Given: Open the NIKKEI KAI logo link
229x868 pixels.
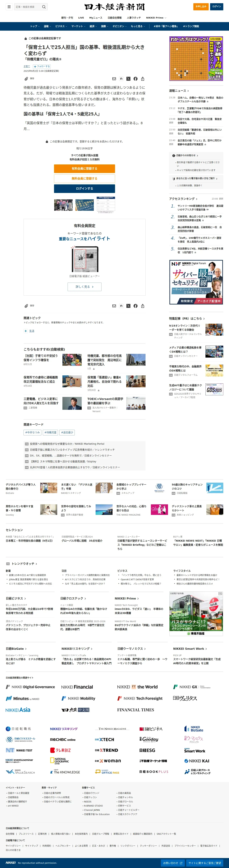Looking at the screenshot, I should pyautogui.click(x=197, y=761).
